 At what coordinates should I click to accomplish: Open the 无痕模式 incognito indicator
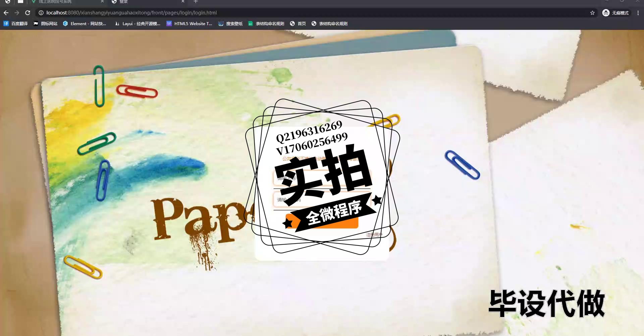[x=616, y=13]
